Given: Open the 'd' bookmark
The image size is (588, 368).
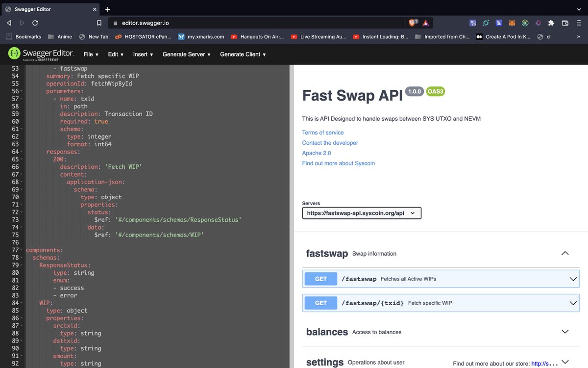Looking at the screenshot, I should [x=543, y=37].
